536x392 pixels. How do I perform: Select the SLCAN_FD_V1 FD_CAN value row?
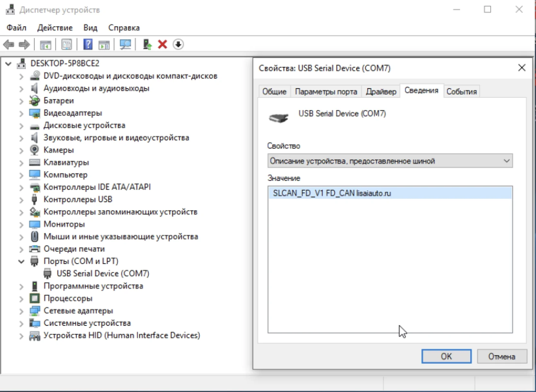[332, 193]
